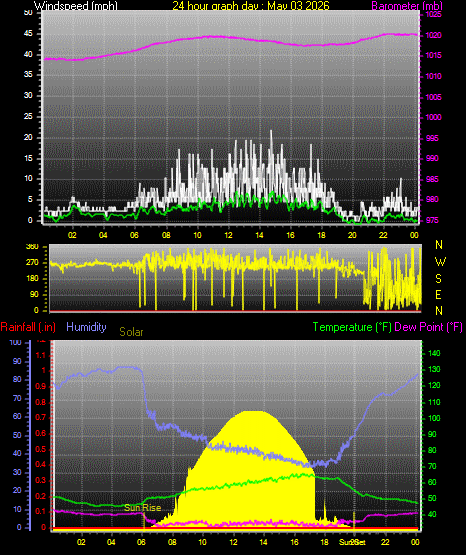
Task: Click the E compass letter beside the wind direction chart
Action: (438, 295)
